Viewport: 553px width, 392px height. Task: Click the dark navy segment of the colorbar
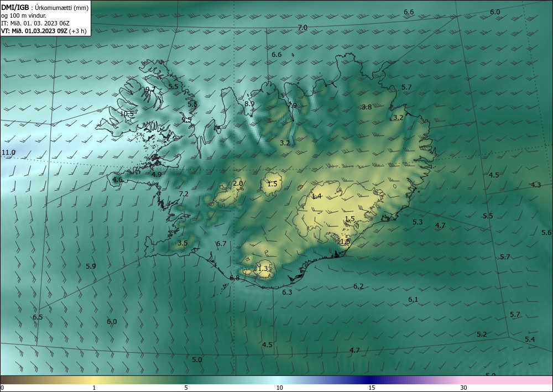(x=371, y=380)
